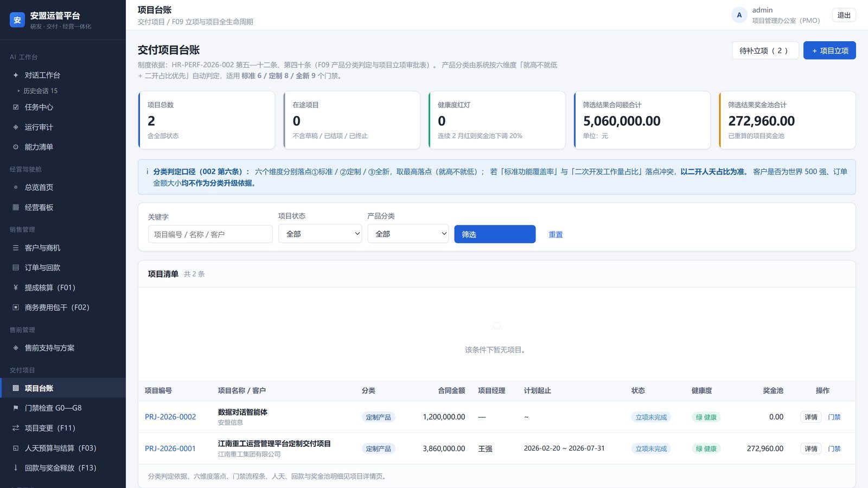Click the down-arrow icon beside 回款与奖金释放

coord(16,468)
